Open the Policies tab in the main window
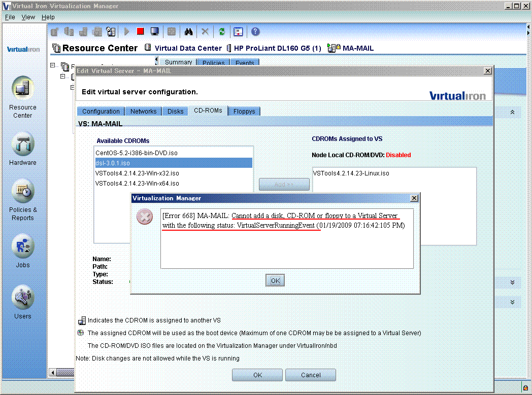Screen dimensions: 532x395 click(x=213, y=62)
